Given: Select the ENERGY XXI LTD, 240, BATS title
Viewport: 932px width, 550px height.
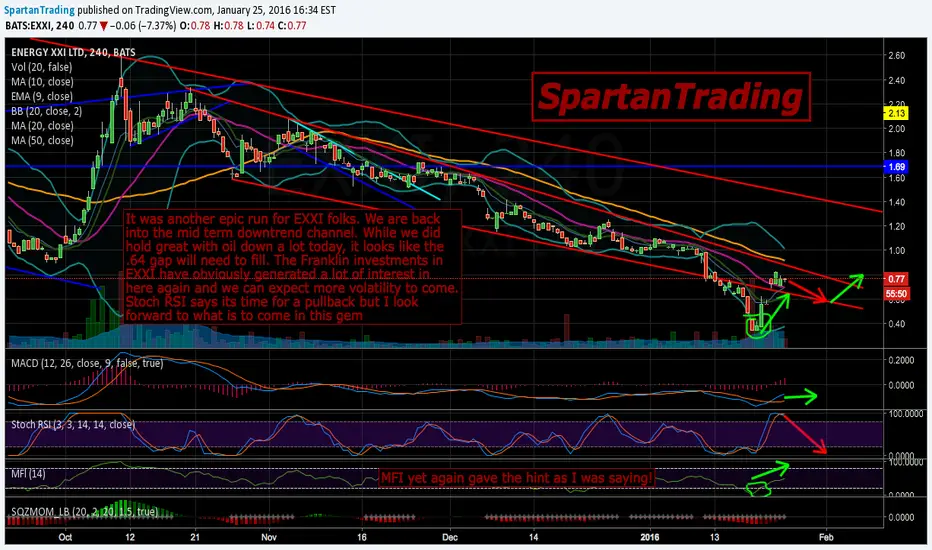Looking at the screenshot, I should click(73, 52).
